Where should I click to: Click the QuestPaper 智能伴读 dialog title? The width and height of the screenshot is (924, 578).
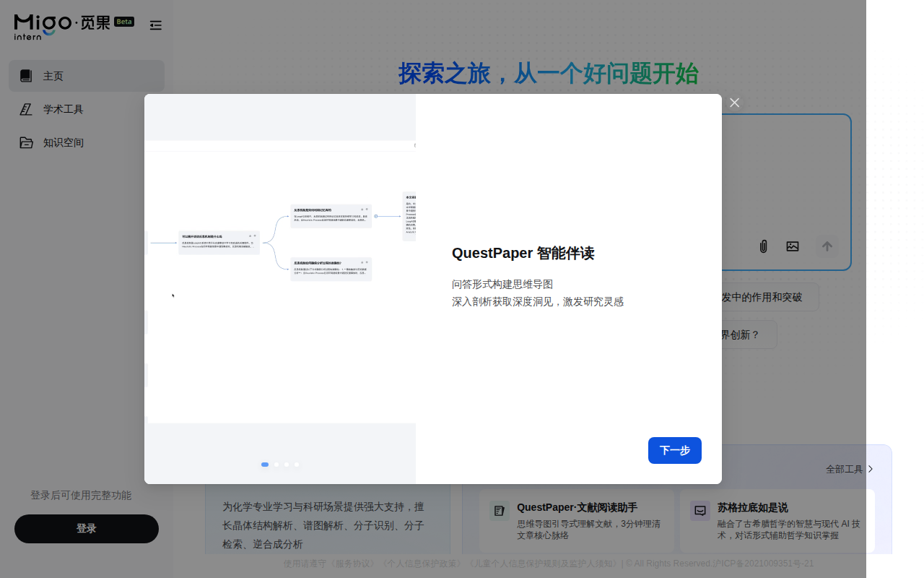coord(523,254)
